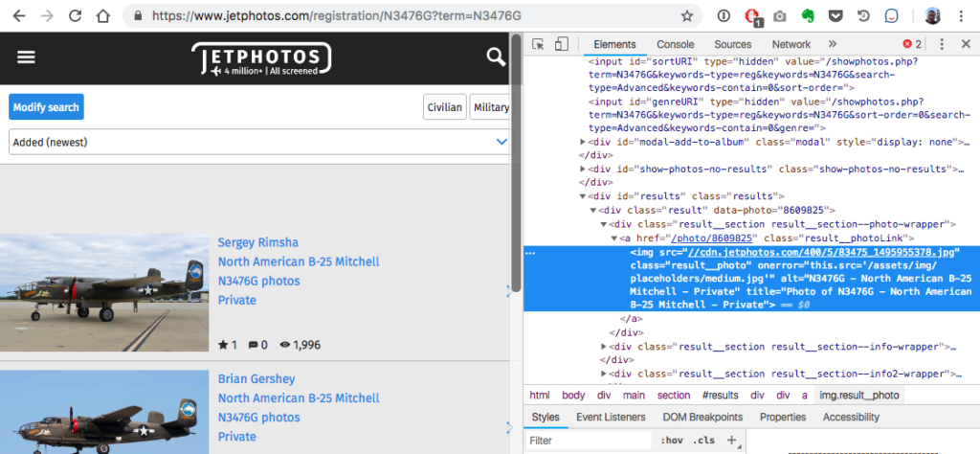Show more DevTools tabs chevron
The height and width of the screenshot is (454, 980).
[832, 44]
